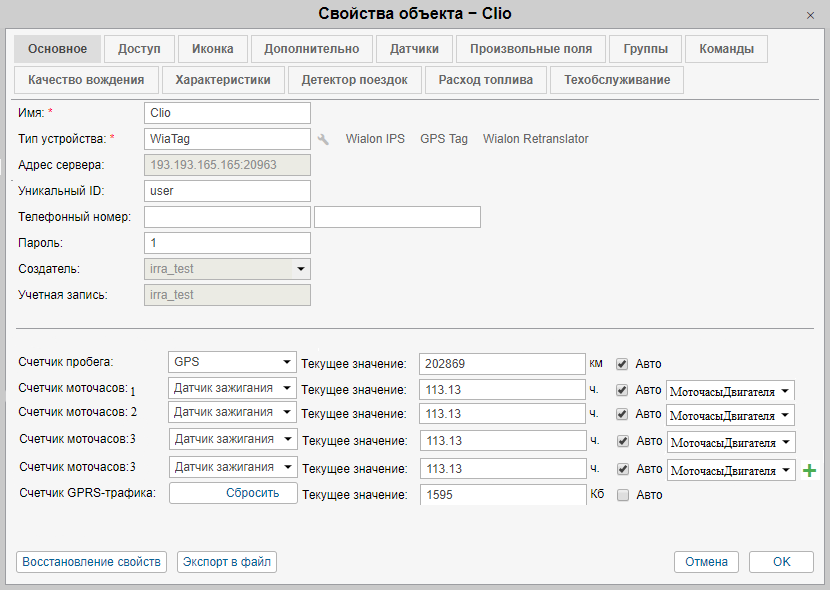
Task: Confirm with the OK button
Action: tap(781, 562)
